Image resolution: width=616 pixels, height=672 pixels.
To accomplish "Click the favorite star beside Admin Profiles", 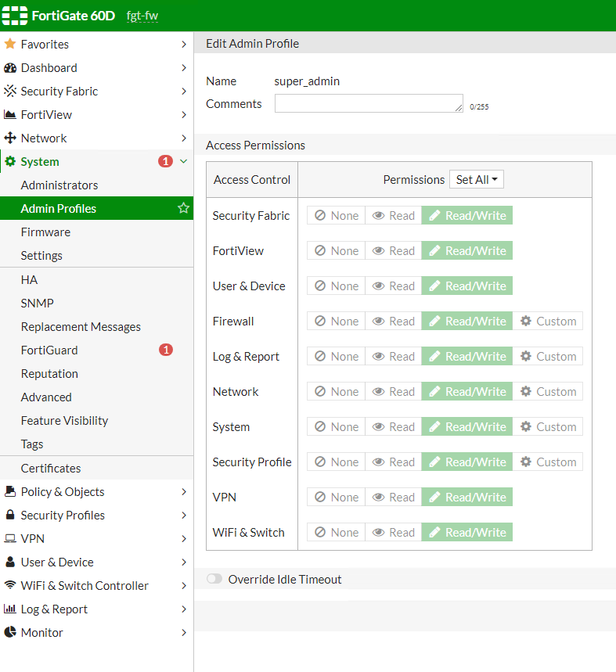I will click(x=183, y=209).
